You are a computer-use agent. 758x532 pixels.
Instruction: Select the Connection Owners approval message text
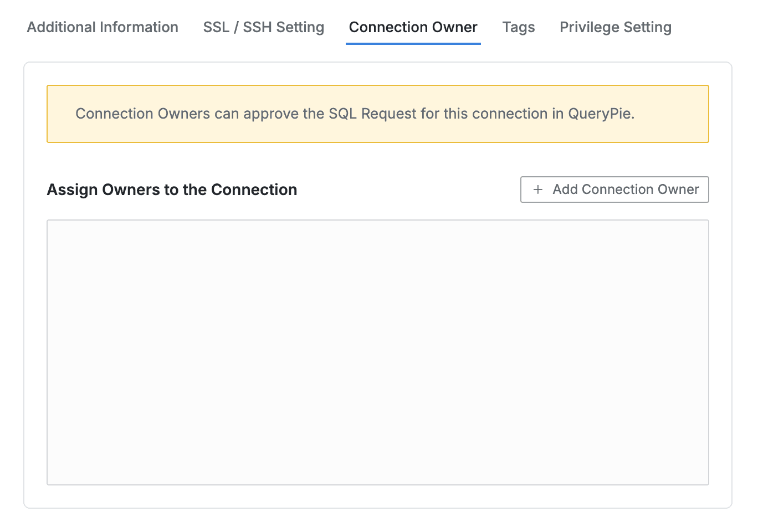(355, 114)
